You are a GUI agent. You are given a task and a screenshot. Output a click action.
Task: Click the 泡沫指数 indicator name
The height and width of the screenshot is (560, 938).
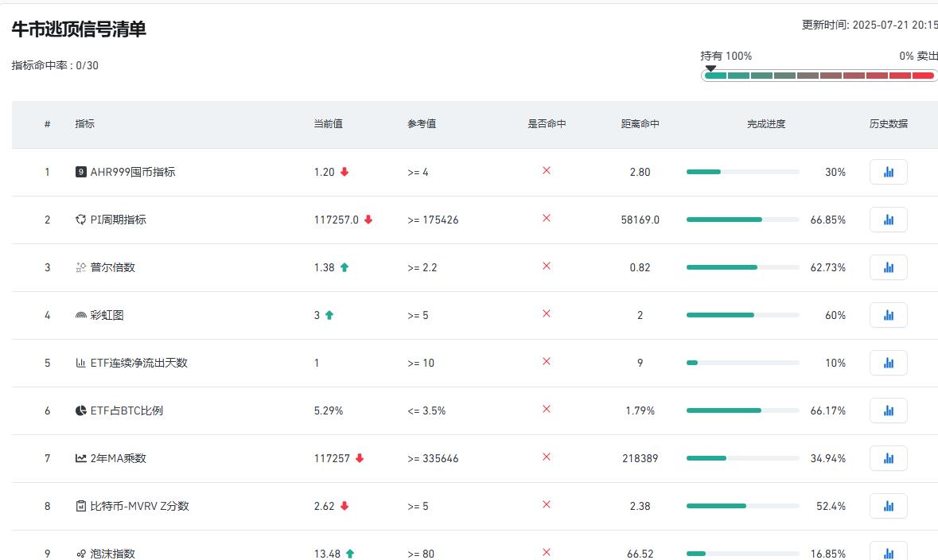coord(112,554)
